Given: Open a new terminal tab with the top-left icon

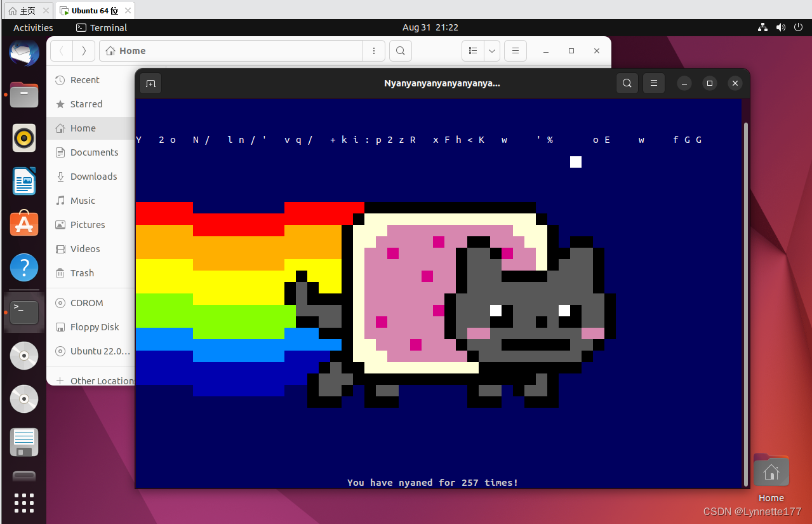Looking at the screenshot, I should click(x=150, y=83).
